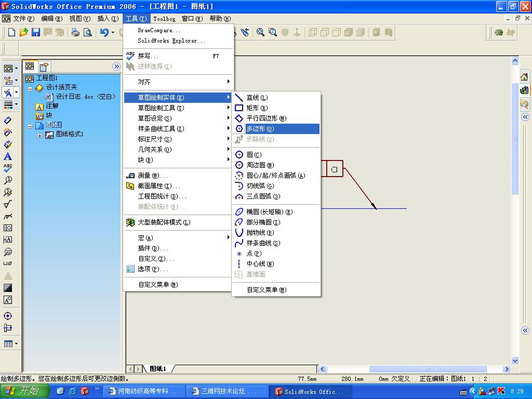Click the 图纸1 sheet tab at bottom
This screenshot has height=399, width=532.
click(x=158, y=369)
